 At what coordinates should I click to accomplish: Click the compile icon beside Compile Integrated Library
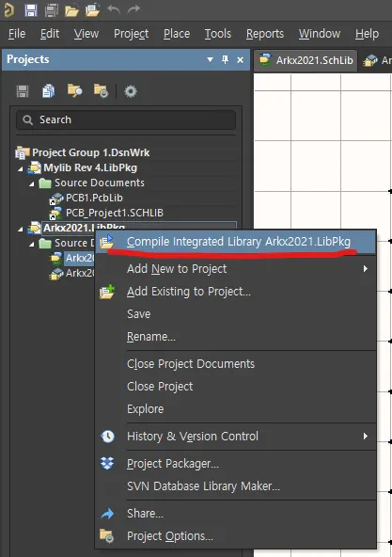point(107,242)
